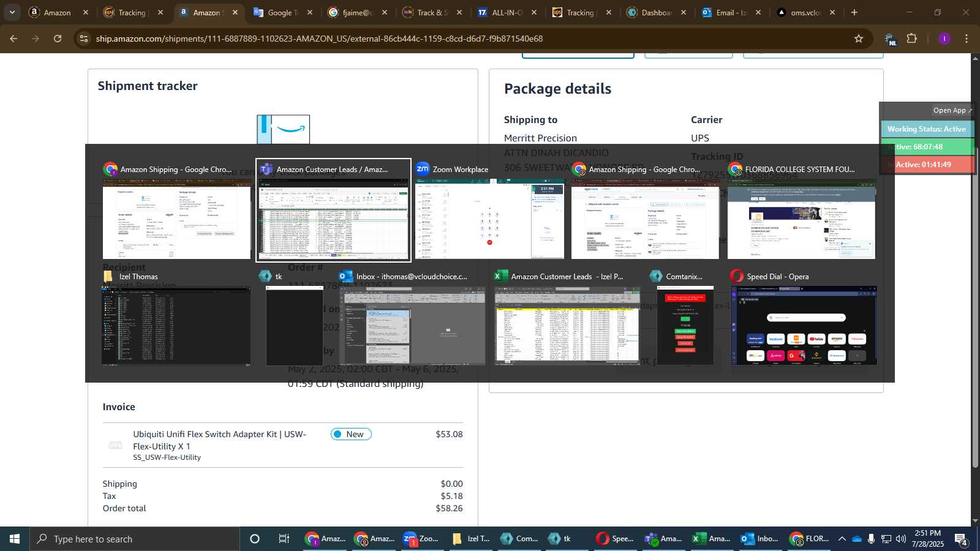Open Task View icon on taskbar
The height and width of the screenshot is (551, 980).
[x=284, y=539]
